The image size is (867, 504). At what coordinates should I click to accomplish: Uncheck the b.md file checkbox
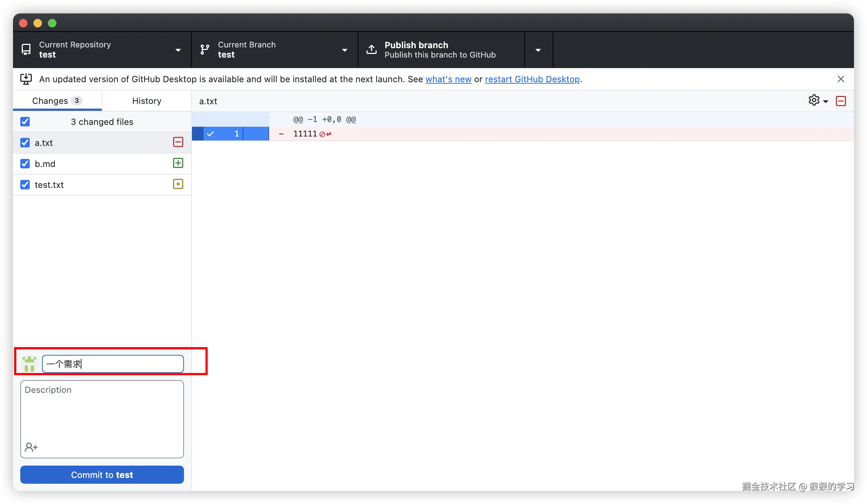click(25, 164)
